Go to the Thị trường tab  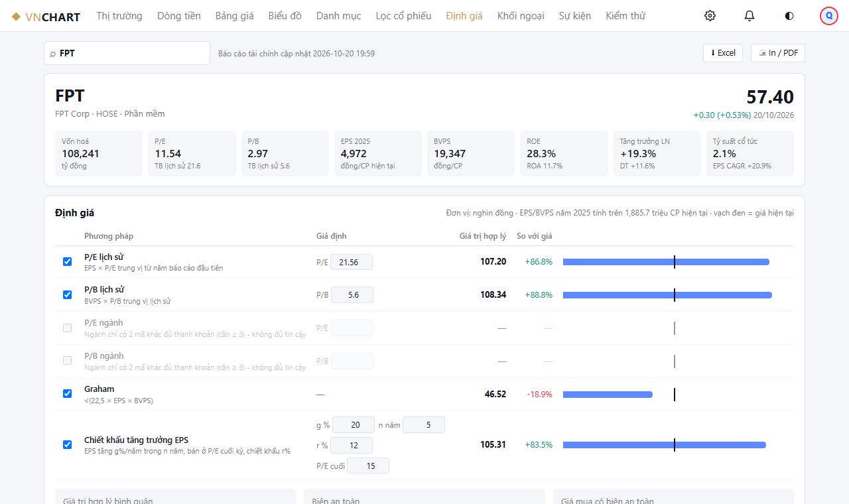click(x=119, y=16)
